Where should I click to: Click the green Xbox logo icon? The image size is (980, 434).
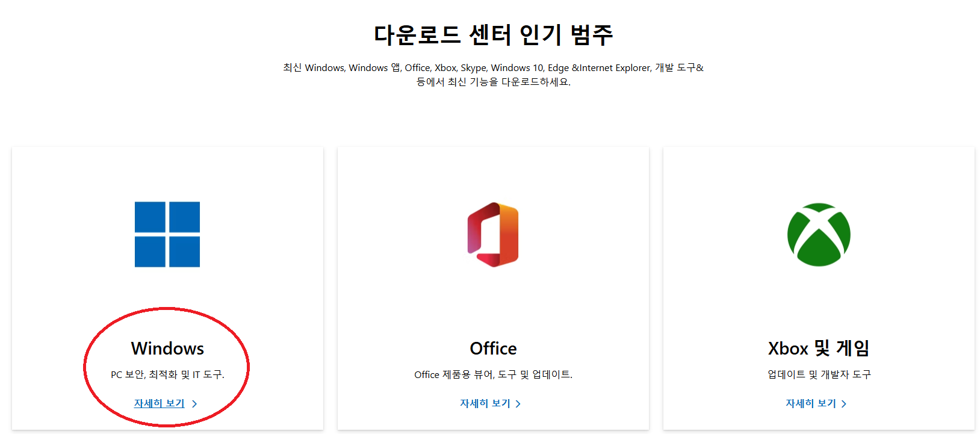tap(819, 234)
